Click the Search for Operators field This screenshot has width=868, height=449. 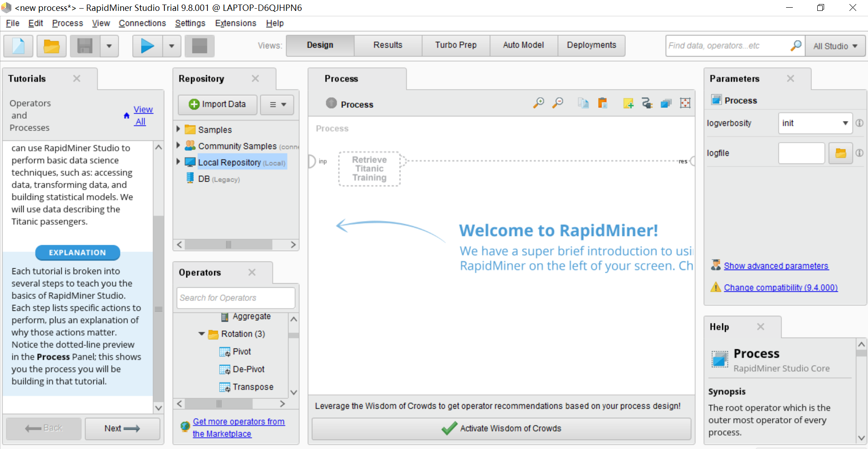click(235, 298)
